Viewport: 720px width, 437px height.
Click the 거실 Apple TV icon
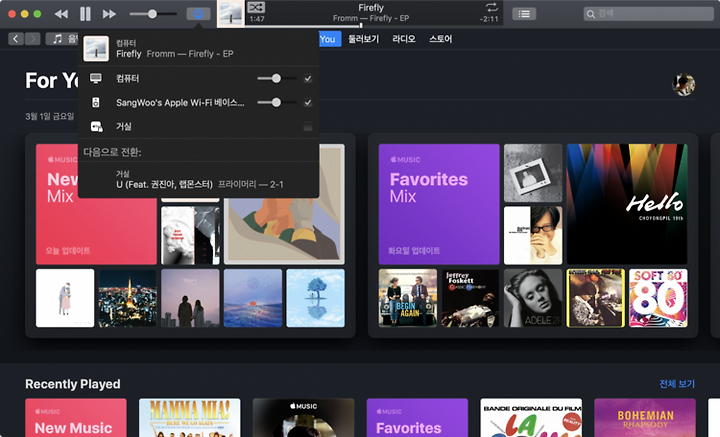pyautogui.click(x=96, y=126)
